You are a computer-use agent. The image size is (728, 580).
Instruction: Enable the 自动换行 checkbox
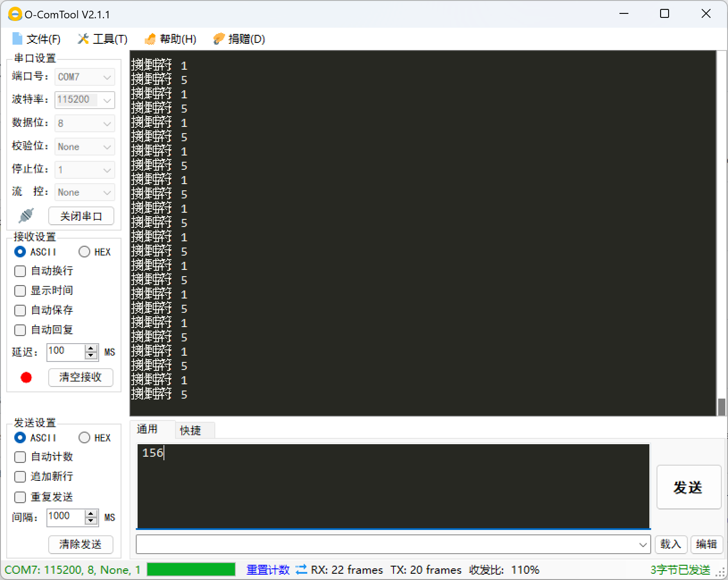tap(20, 271)
